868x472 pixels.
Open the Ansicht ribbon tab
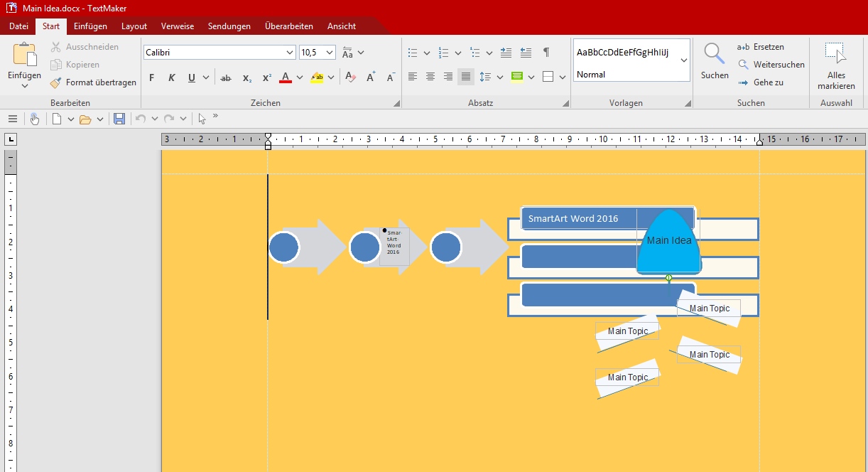[342, 26]
